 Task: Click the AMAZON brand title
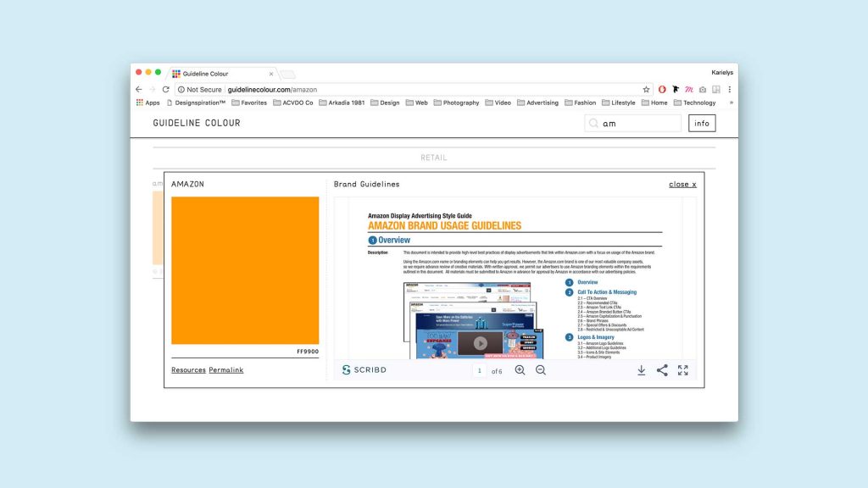(187, 184)
